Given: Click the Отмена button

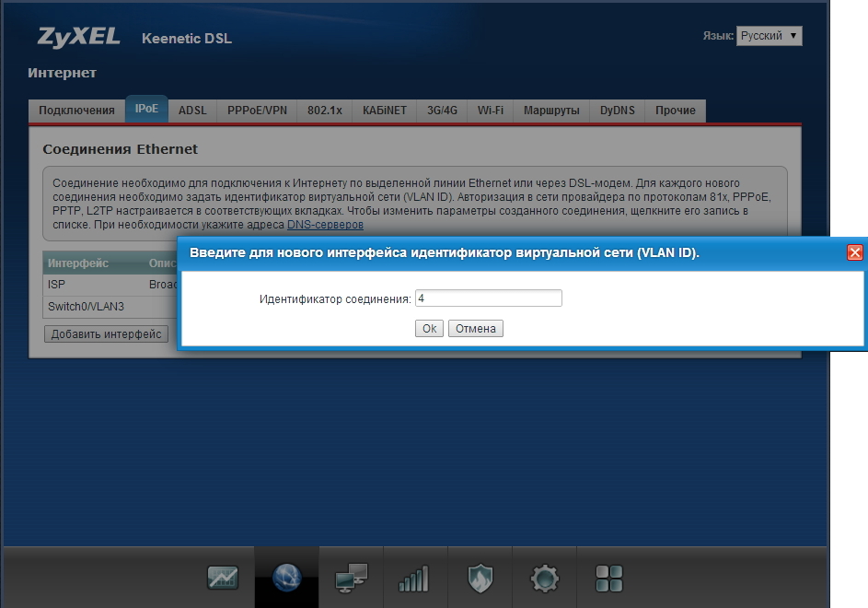Looking at the screenshot, I should (475, 329).
